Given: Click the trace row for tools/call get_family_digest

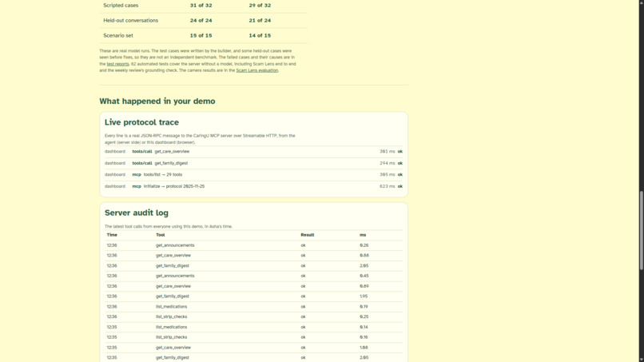Looking at the screenshot, I should click(253, 163).
